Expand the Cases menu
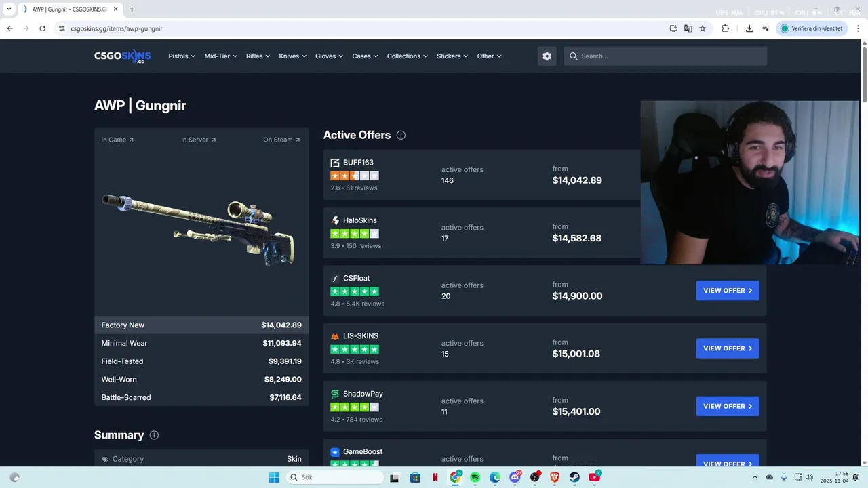 click(x=365, y=56)
